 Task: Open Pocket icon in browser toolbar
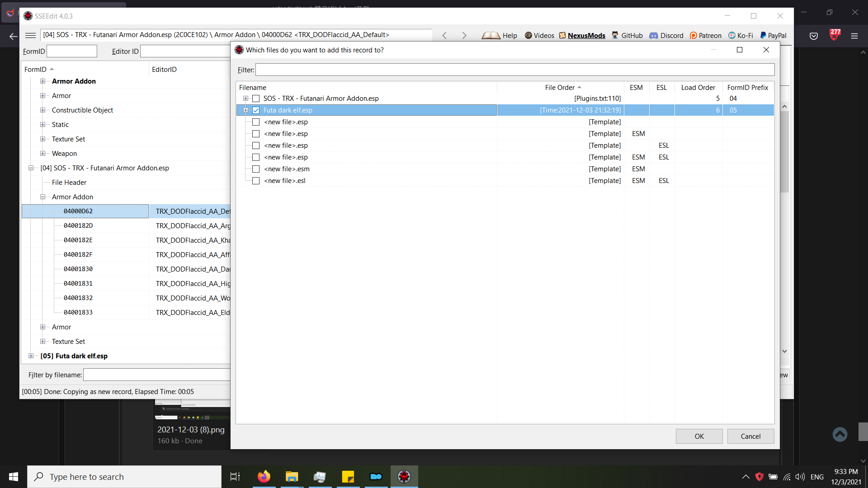[814, 36]
